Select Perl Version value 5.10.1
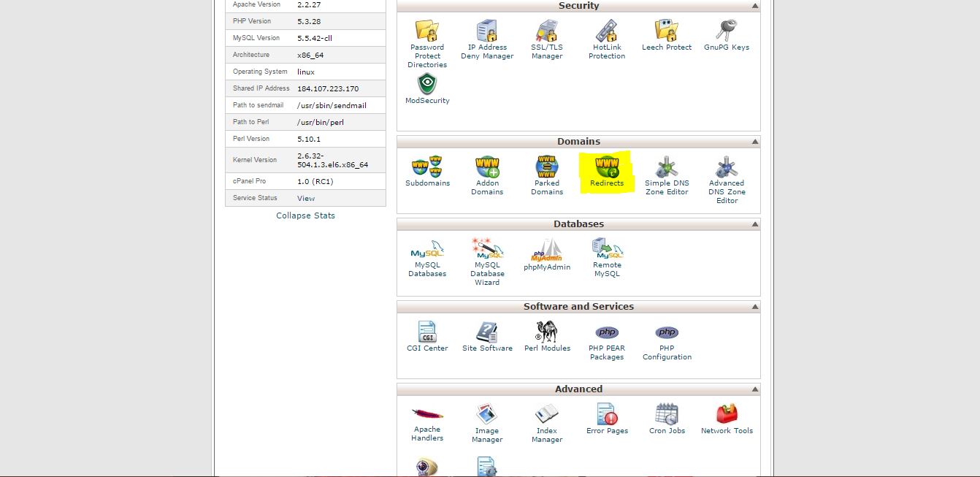Viewport: 980px width, 477px height. click(x=309, y=139)
